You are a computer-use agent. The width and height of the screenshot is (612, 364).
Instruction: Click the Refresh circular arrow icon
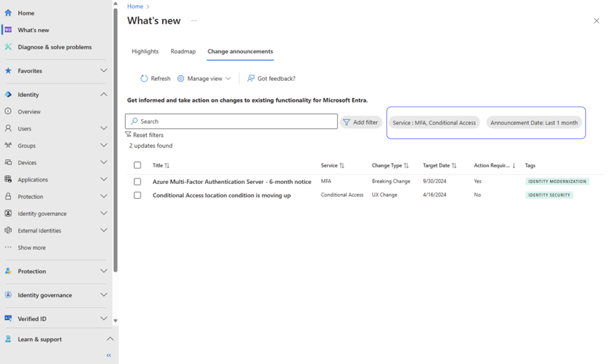click(x=144, y=78)
